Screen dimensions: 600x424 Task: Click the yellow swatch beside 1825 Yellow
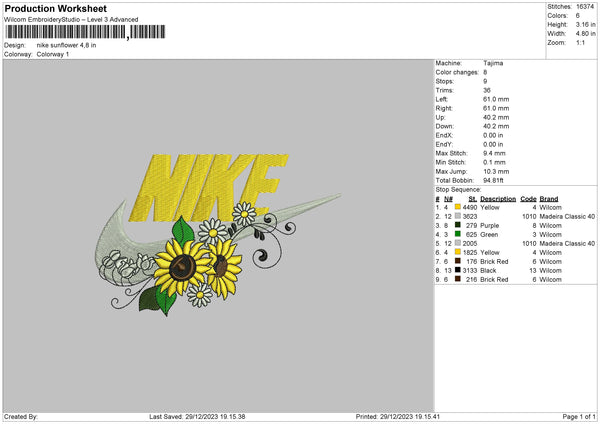pyautogui.click(x=458, y=252)
